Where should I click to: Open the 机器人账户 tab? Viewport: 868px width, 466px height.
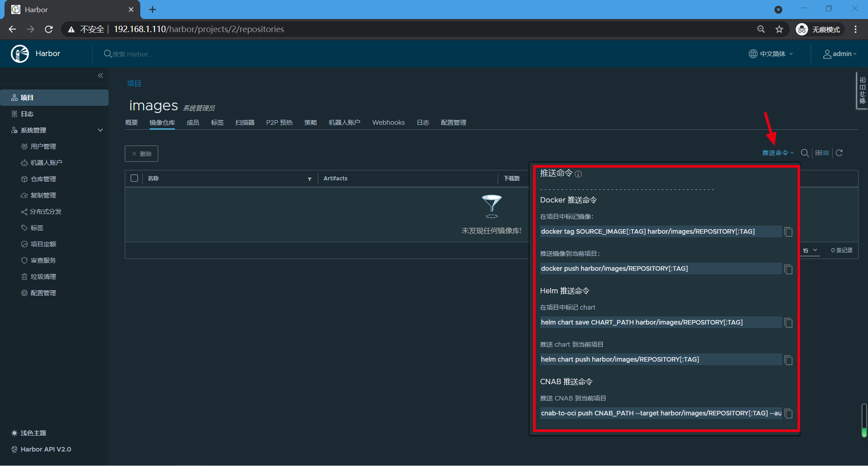344,122
